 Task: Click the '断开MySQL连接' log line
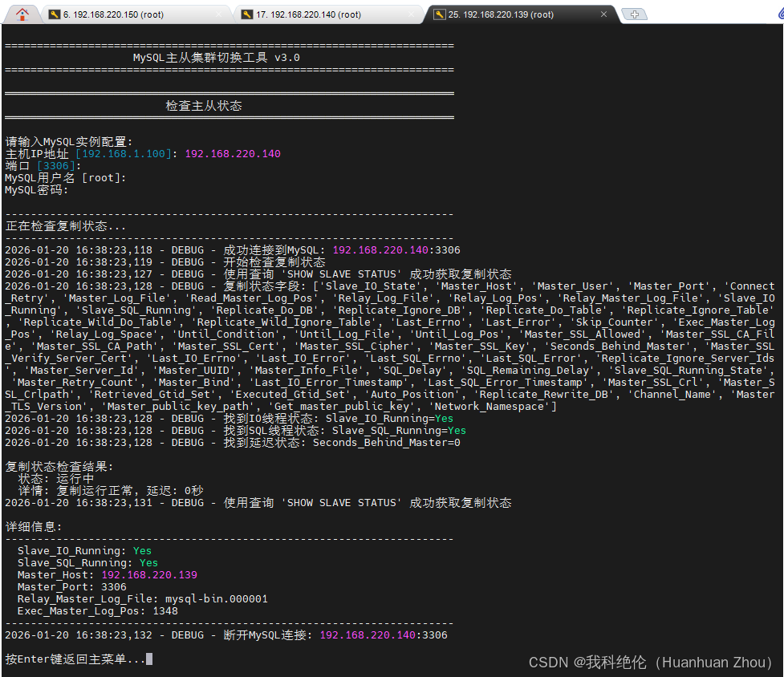pos(226,635)
